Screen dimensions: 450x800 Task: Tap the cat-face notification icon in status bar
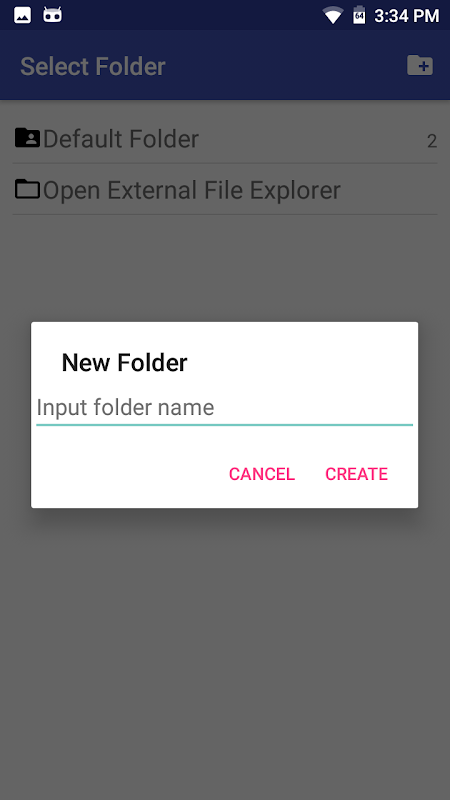pos(53,15)
